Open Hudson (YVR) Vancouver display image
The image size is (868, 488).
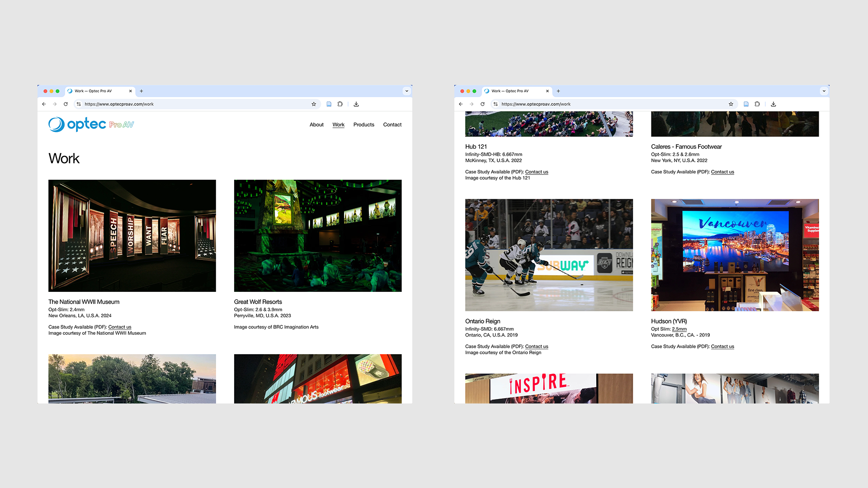tap(735, 255)
